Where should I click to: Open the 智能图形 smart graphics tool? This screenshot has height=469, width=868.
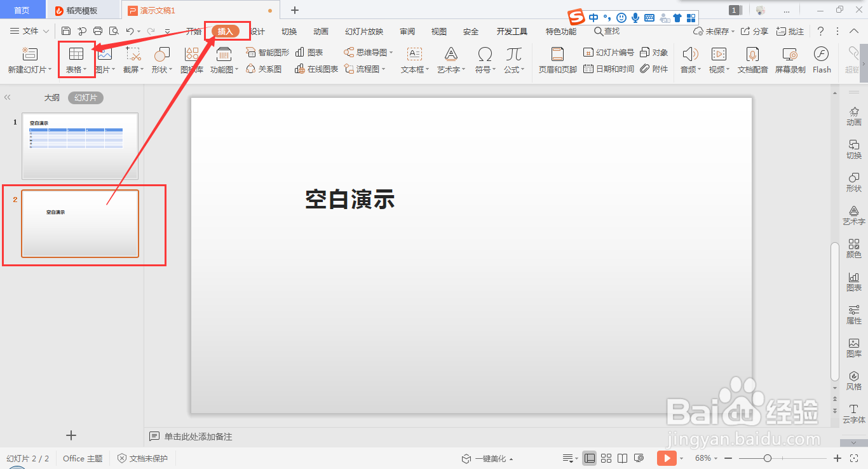pos(266,52)
